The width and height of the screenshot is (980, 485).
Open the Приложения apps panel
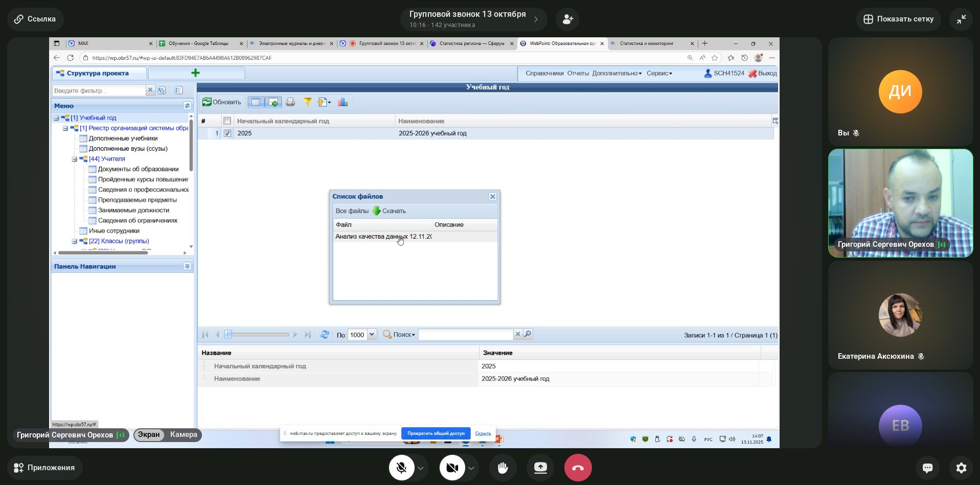[44, 468]
